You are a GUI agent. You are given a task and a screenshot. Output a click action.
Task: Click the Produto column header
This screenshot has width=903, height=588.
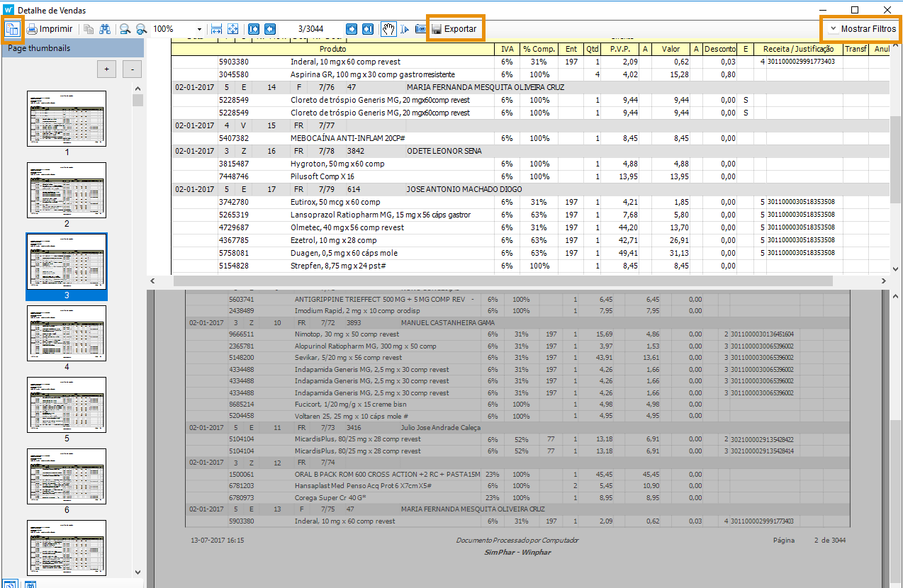tap(332, 49)
